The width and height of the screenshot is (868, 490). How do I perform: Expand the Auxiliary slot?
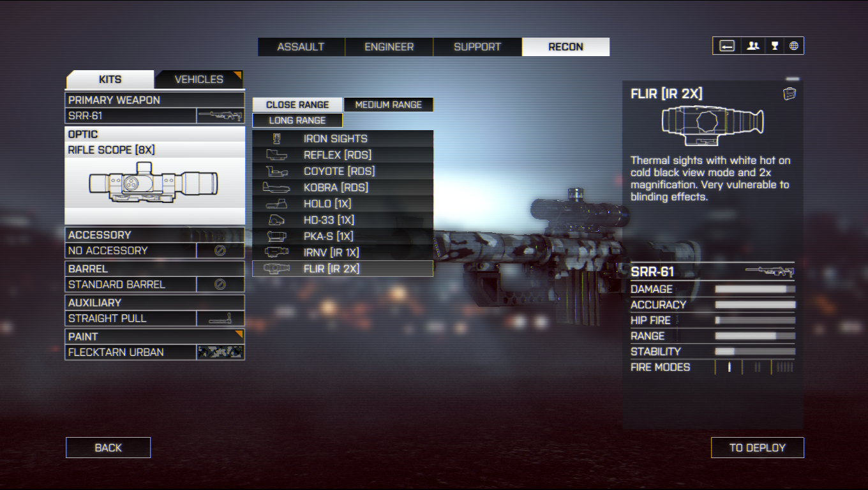154,311
